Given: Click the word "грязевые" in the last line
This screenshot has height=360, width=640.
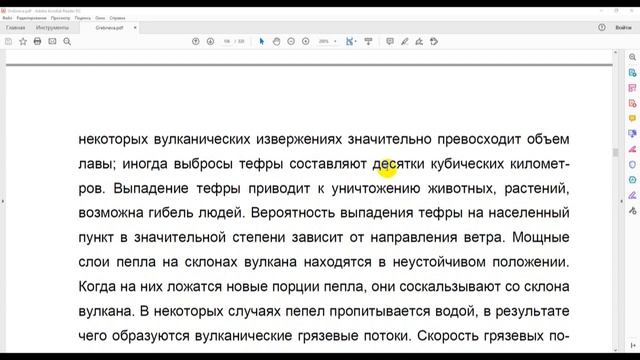Looking at the screenshot, I should click(x=327, y=336).
